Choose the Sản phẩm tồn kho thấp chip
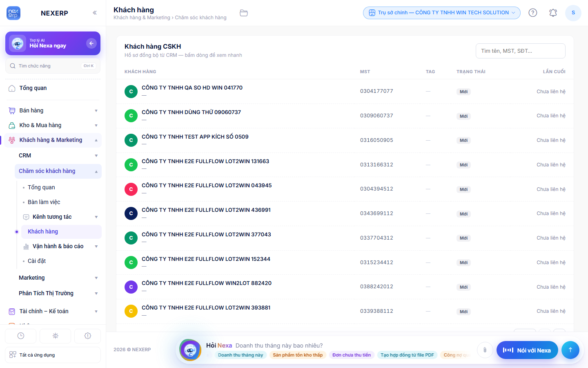This screenshot has width=588, height=368. [298, 355]
